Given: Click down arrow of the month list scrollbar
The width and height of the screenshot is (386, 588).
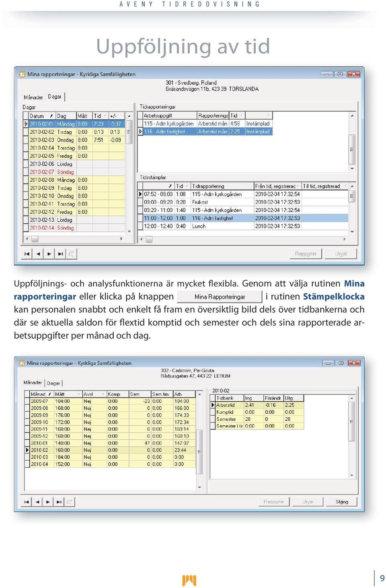Looking at the screenshot, I should pos(199,487).
